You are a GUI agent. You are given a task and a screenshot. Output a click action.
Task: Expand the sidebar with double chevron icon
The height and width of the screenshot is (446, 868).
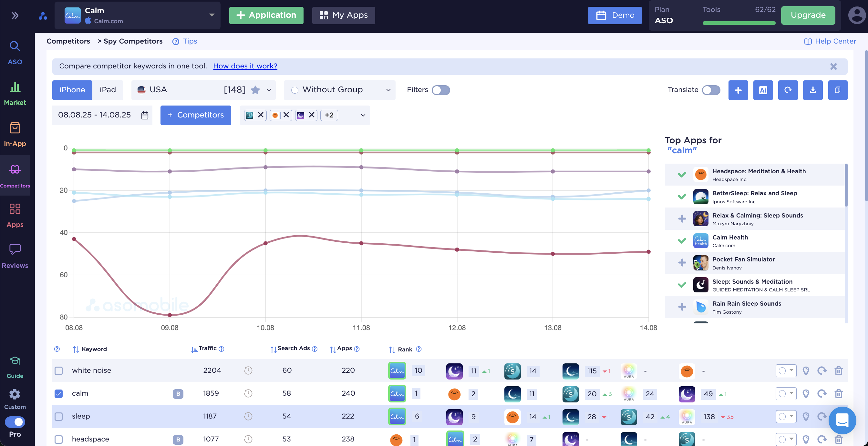(15, 15)
